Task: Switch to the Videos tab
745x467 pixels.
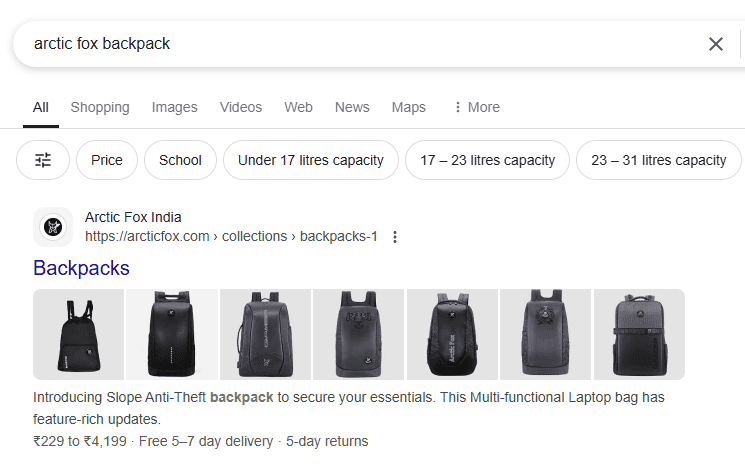Action: pos(240,107)
